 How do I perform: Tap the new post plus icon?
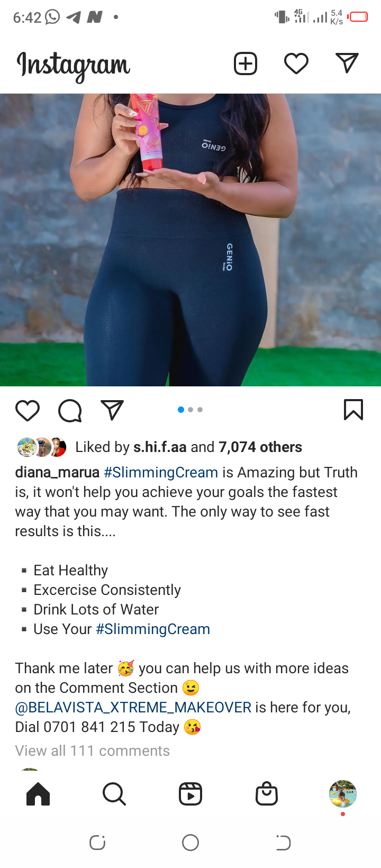coord(246,64)
